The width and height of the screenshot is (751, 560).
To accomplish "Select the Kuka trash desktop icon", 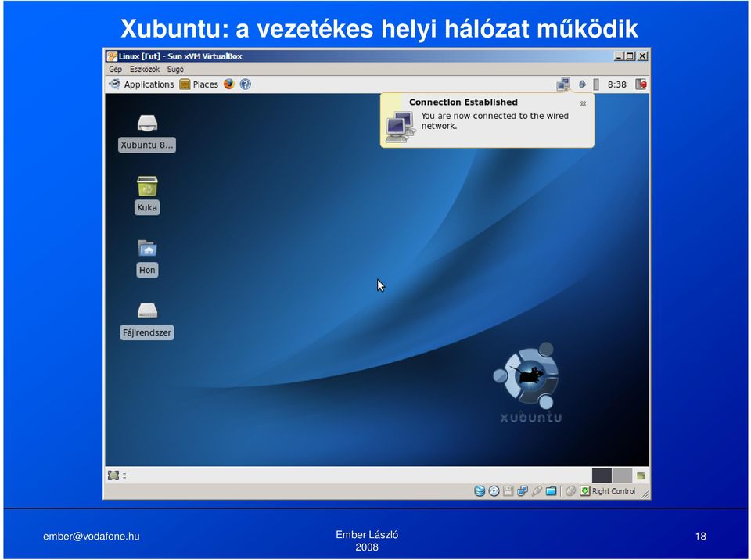I will (x=147, y=196).
